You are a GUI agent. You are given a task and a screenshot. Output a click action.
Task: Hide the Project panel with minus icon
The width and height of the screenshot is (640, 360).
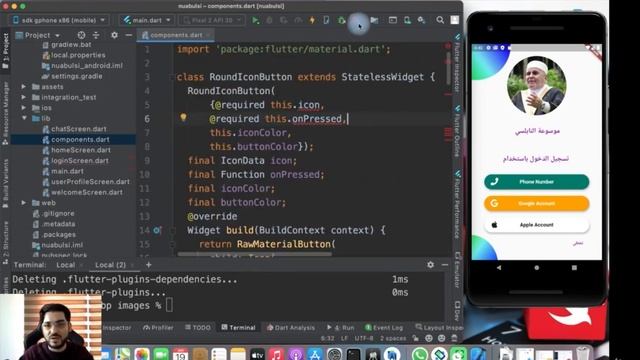tap(129, 35)
